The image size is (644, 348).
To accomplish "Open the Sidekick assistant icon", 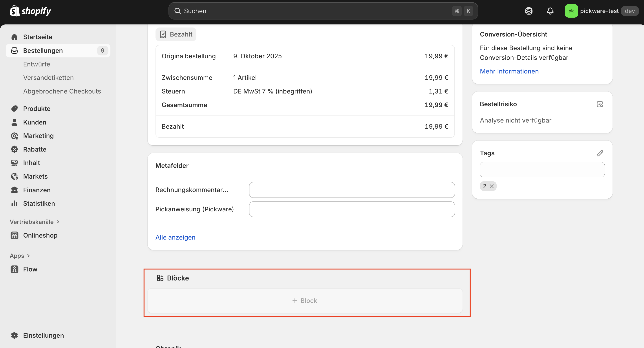I will (x=529, y=11).
